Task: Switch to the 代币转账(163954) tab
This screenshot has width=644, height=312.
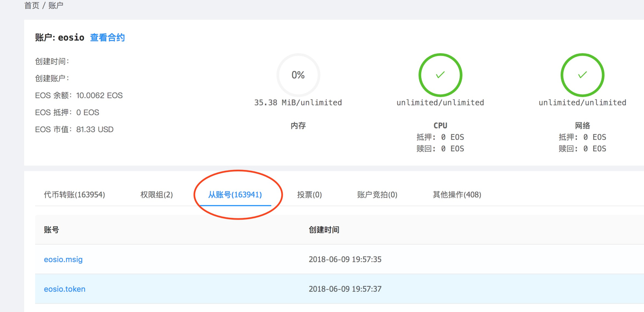Action: click(74, 195)
